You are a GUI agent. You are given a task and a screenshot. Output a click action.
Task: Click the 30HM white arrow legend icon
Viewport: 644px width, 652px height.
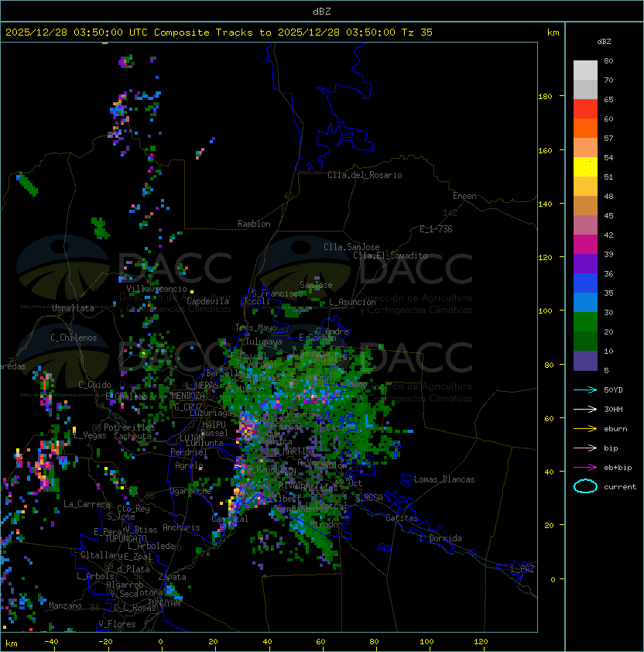coord(585,409)
